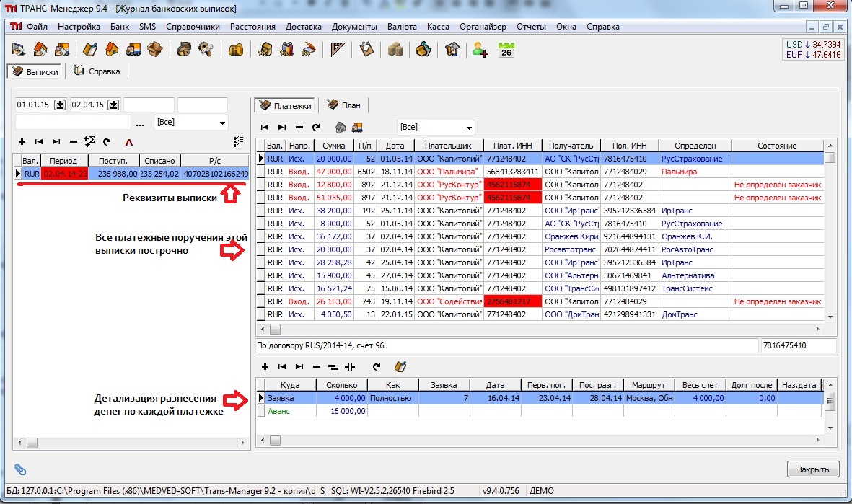Click the account search field left of the ellipsis
This screenshot has width=852, height=504.
pyautogui.click(x=74, y=123)
